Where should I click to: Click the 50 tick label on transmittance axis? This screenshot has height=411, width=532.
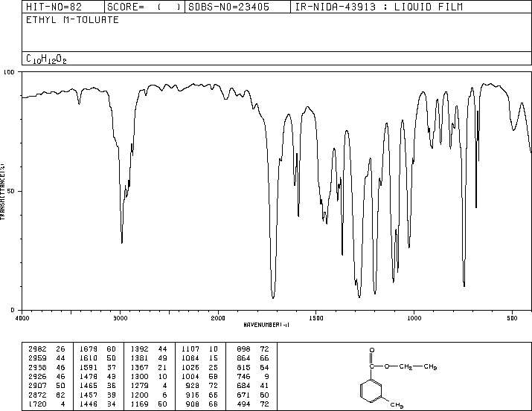click(x=11, y=191)
